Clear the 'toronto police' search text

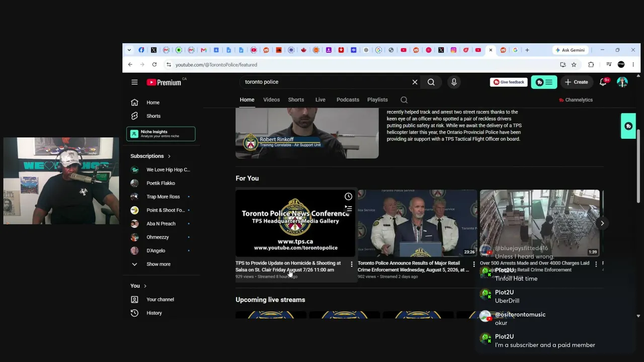click(x=415, y=82)
